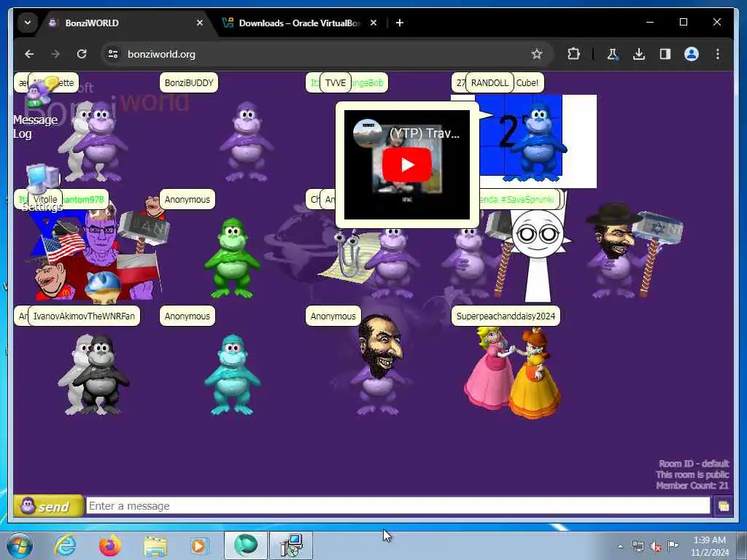Open a new browser tab
The height and width of the screenshot is (560, 747).
pos(400,23)
